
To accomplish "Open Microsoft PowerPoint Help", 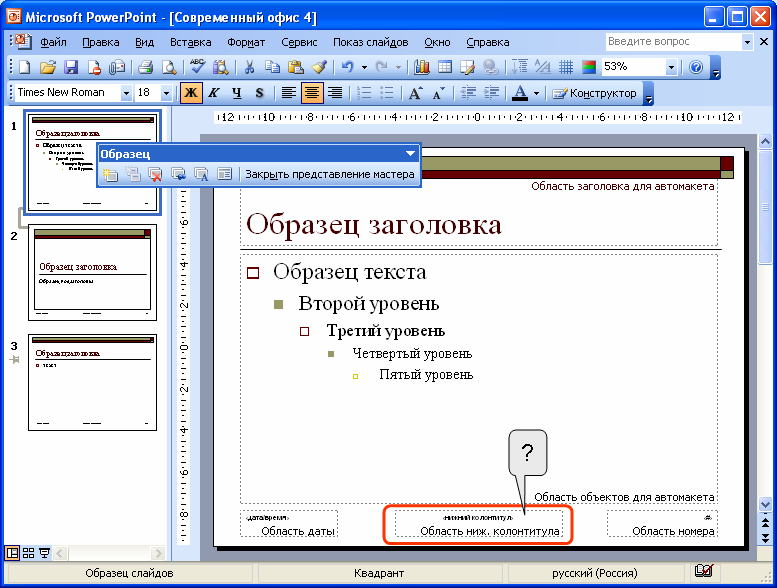I will click(696, 67).
